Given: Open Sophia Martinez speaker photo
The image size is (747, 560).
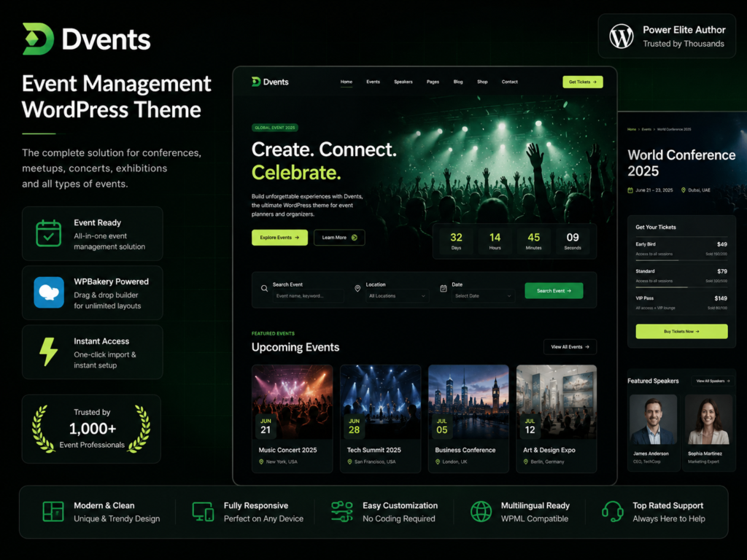Looking at the screenshot, I should [x=708, y=419].
